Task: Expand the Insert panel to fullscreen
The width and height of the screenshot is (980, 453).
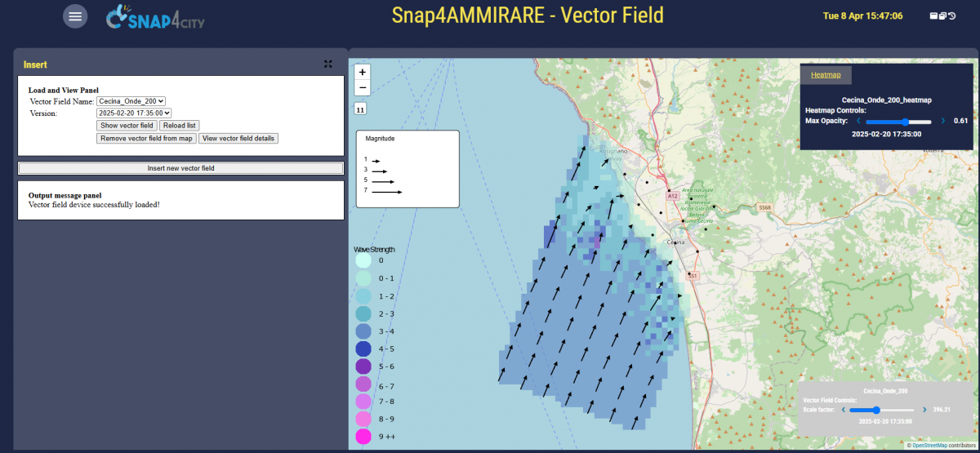Action: point(328,64)
